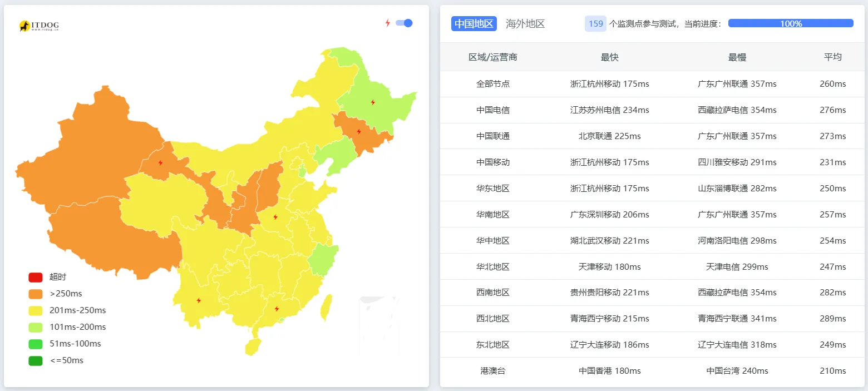Click 浙江杭州移动 175ms in the 全部节点 row

tap(609, 83)
